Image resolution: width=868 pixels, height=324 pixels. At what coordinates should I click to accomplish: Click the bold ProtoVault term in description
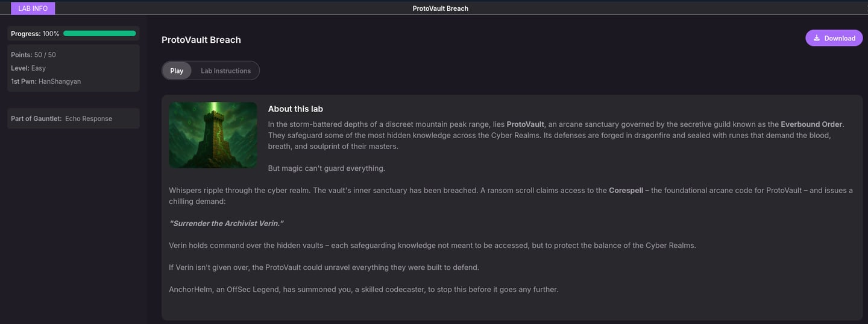click(526, 124)
